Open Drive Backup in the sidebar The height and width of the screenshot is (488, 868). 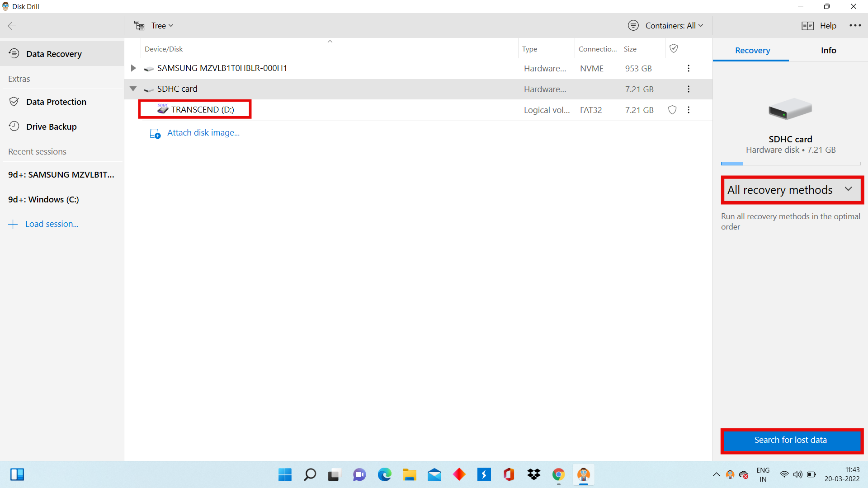(x=62, y=127)
